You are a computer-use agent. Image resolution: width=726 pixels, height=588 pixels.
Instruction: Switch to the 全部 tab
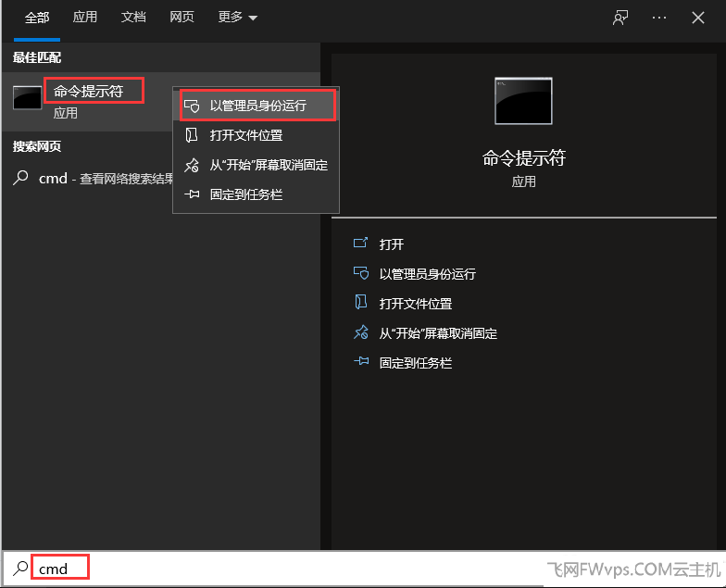click(x=37, y=18)
